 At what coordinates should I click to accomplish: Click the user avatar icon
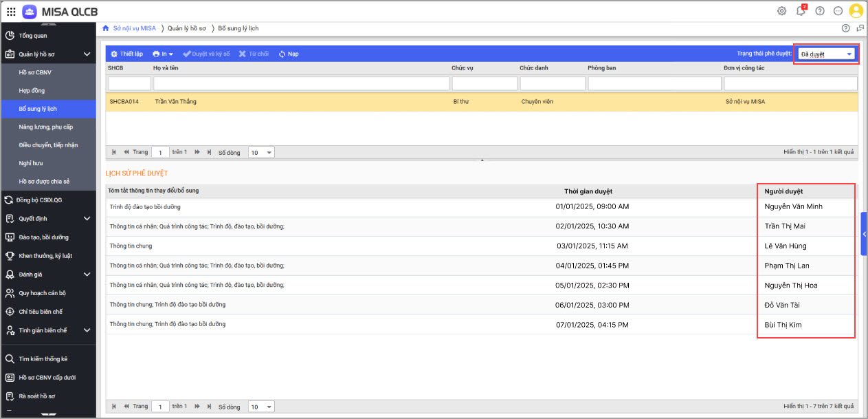856,11
